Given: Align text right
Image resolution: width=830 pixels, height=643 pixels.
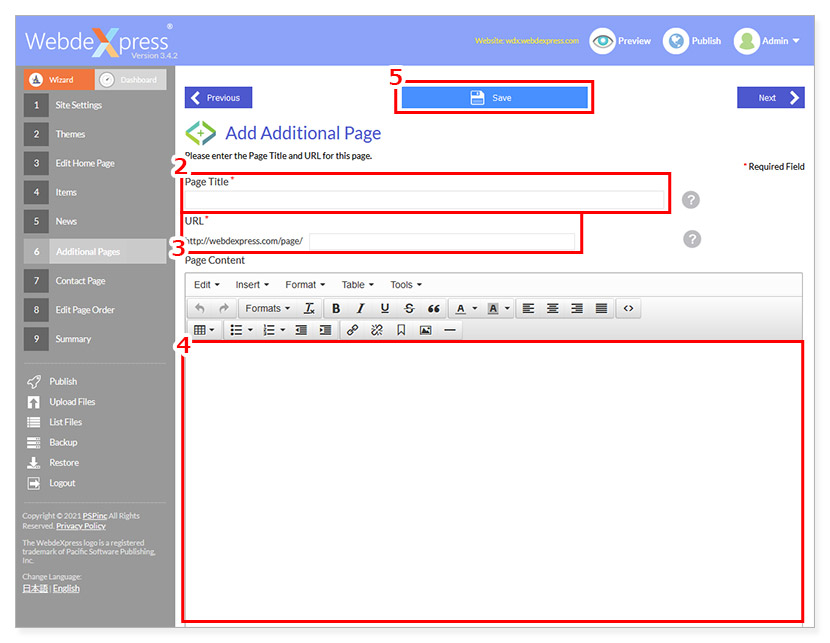Looking at the screenshot, I should 577,309.
